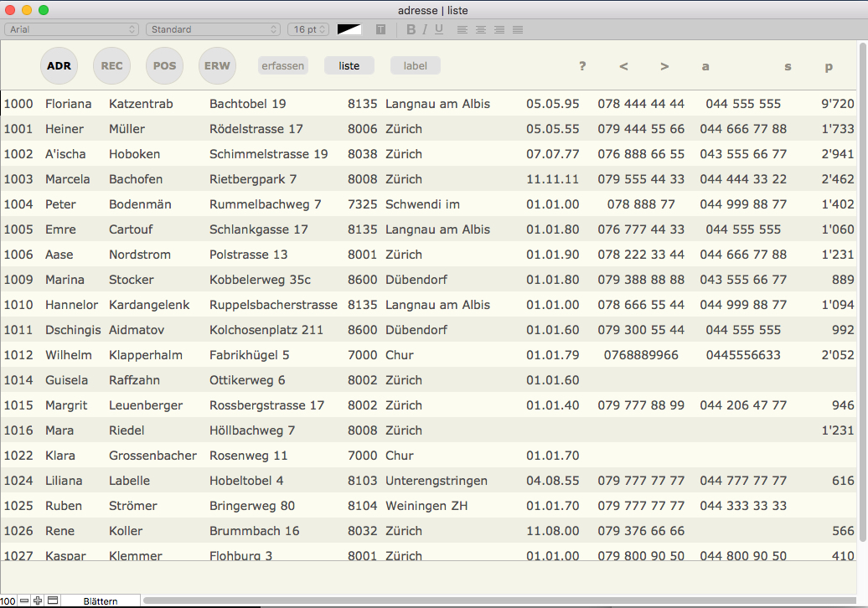
Task: Open the 16 pt font size dropdown
Action: pos(308,29)
